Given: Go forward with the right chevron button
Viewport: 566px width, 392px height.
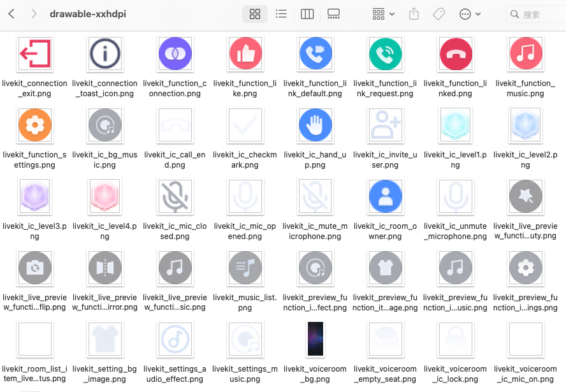Looking at the screenshot, I should coord(34,14).
